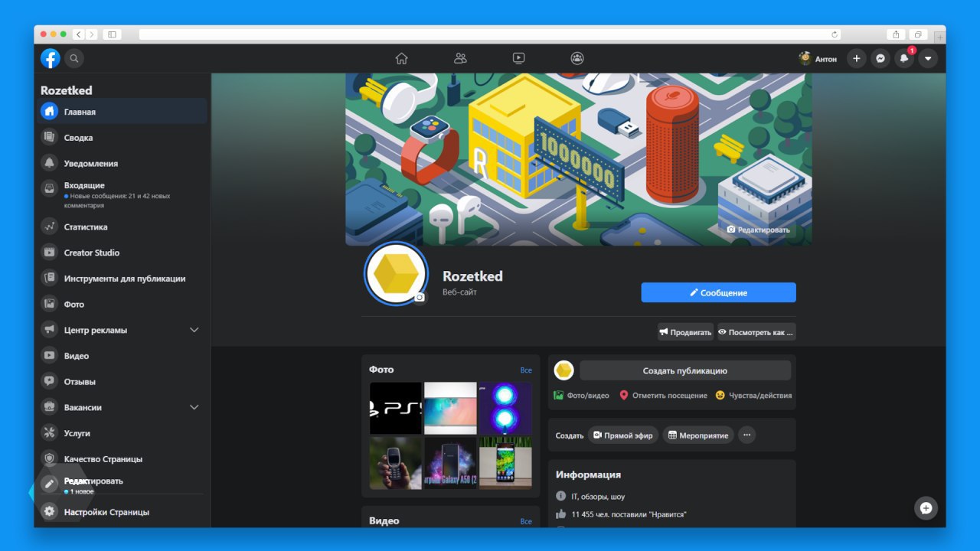Click the Прямой эфир button
Viewport: 980px width, 551px height.
[x=623, y=435]
